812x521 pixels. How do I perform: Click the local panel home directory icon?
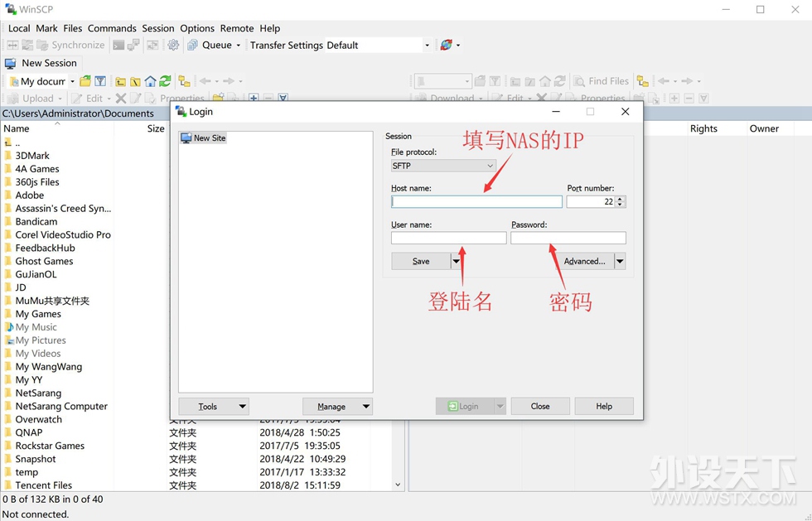tap(150, 81)
